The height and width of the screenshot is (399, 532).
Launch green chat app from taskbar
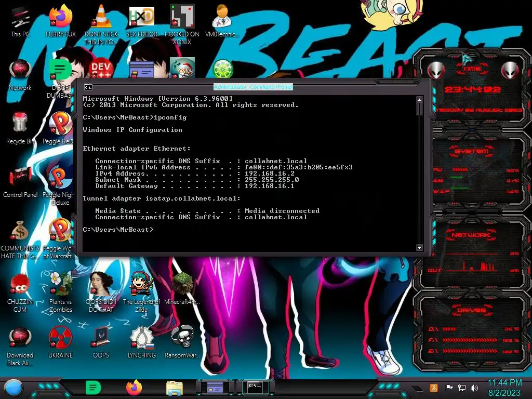tap(93, 388)
